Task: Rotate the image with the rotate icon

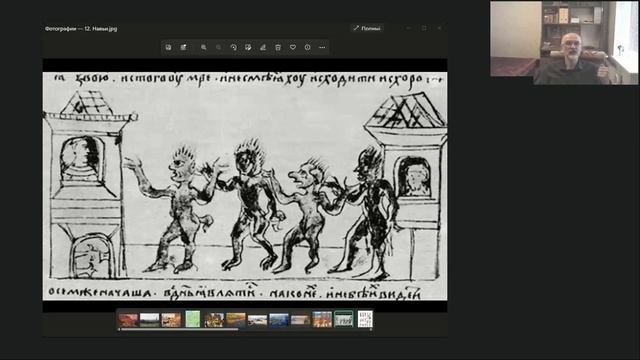Action: [233, 47]
